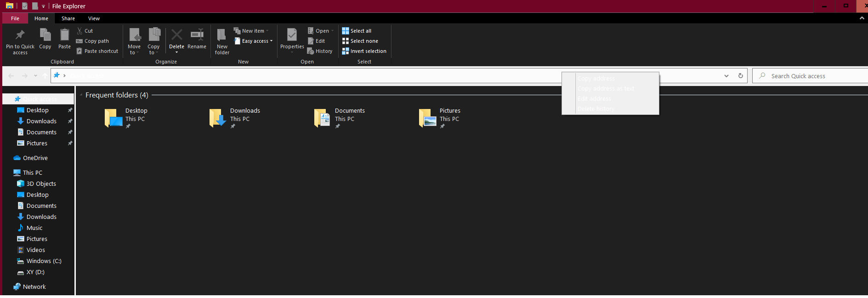Click the Quick access star in address bar
The height and width of the screenshot is (298, 868).
pyautogui.click(x=57, y=75)
